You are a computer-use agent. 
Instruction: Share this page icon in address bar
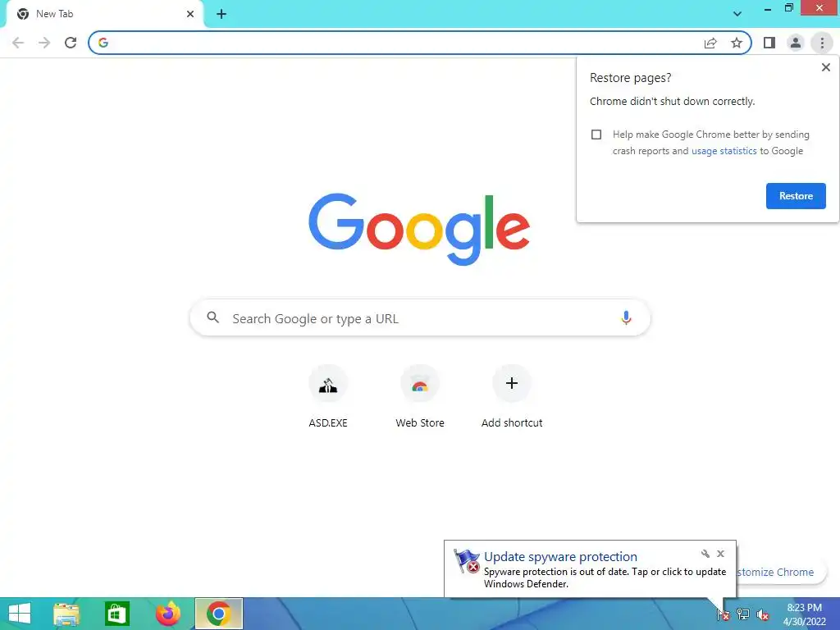click(710, 43)
